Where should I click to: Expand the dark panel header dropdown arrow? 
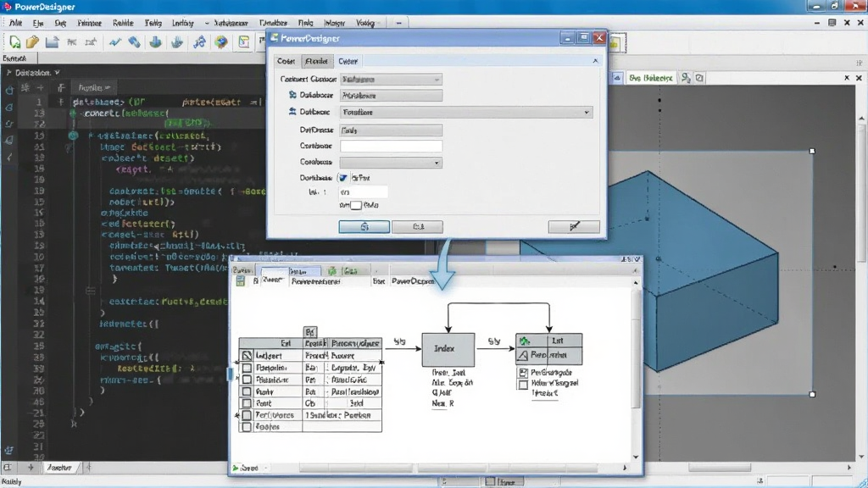pos(57,73)
